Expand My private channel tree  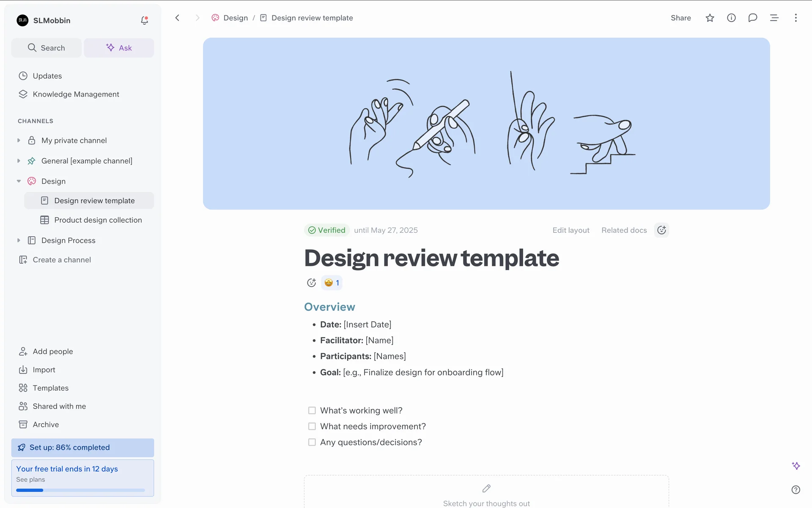point(19,141)
